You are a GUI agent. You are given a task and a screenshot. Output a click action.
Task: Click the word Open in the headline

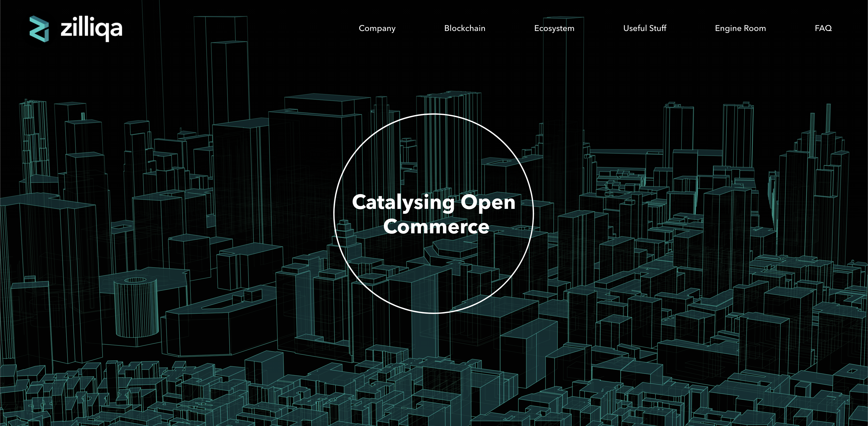tap(487, 203)
